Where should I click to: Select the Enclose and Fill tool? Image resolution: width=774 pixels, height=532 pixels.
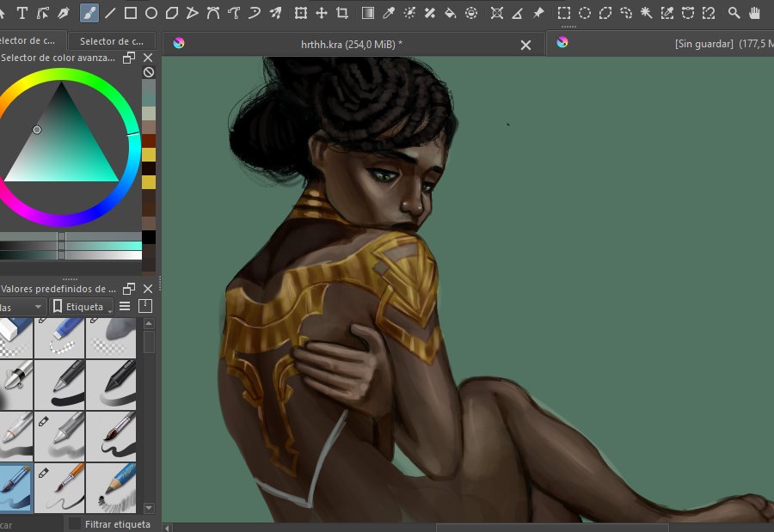[471, 13]
